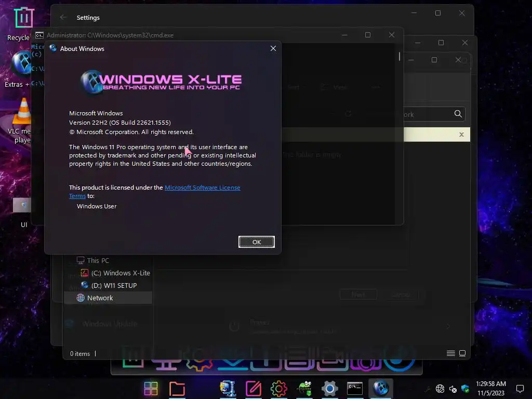Viewport: 532px width, 399px height.
Task: Click the Command Prompt scrollbar
Action: tap(400, 57)
